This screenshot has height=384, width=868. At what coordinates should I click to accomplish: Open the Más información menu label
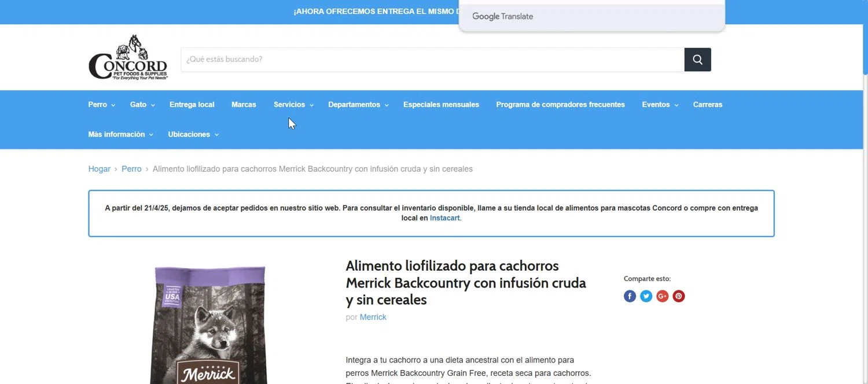point(116,134)
